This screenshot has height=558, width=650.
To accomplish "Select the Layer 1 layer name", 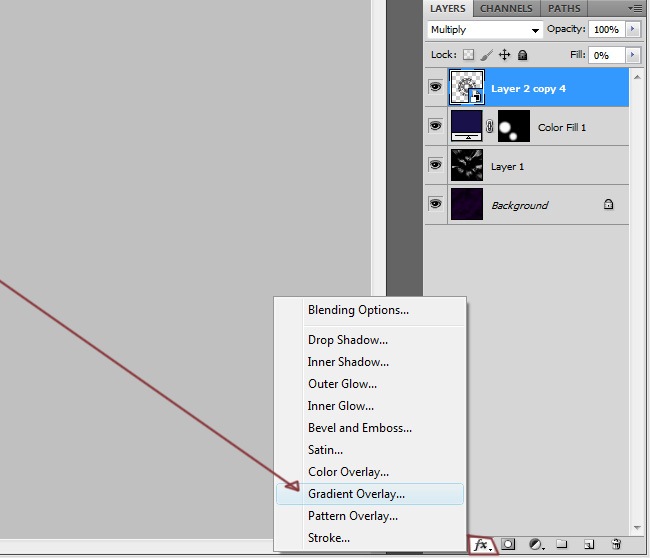I will tap(507, 167).
